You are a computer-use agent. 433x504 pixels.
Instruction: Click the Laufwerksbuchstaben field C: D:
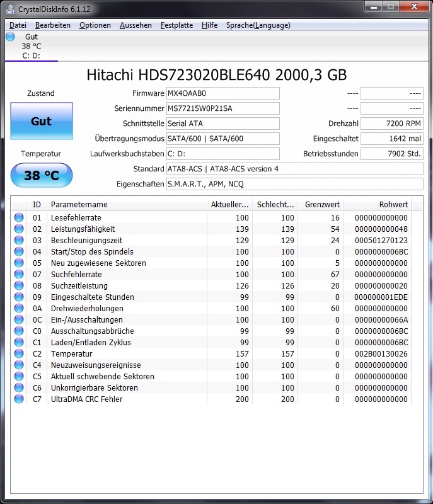(x=222, y=154)
